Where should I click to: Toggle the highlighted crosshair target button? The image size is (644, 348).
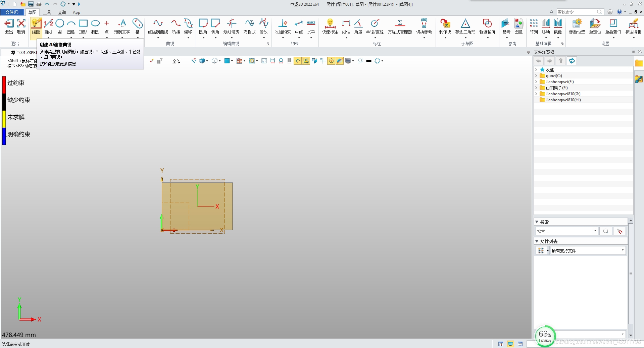(331, 61)
